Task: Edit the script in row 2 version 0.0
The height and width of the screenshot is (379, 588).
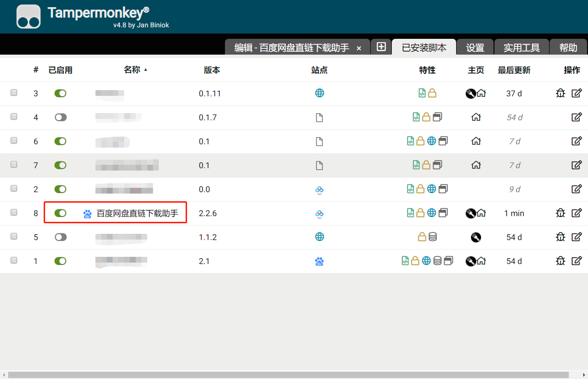Action: pyautogui.click(x=576, y=189)
